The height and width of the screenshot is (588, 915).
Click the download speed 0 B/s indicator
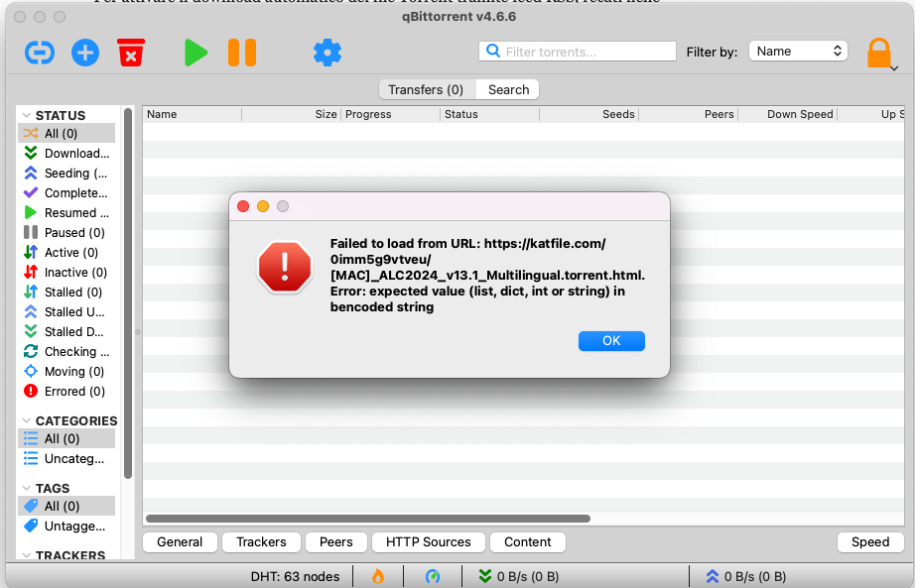pos(519,576)
